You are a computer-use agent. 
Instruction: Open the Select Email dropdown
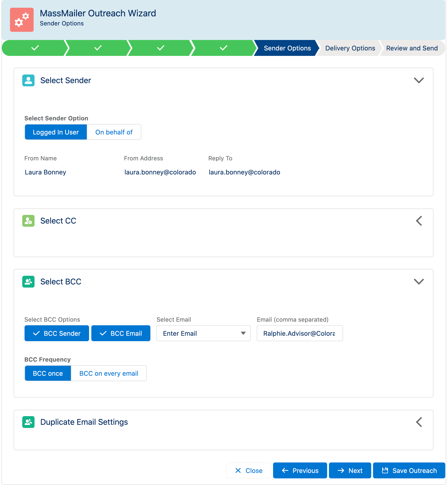(204, 333)
